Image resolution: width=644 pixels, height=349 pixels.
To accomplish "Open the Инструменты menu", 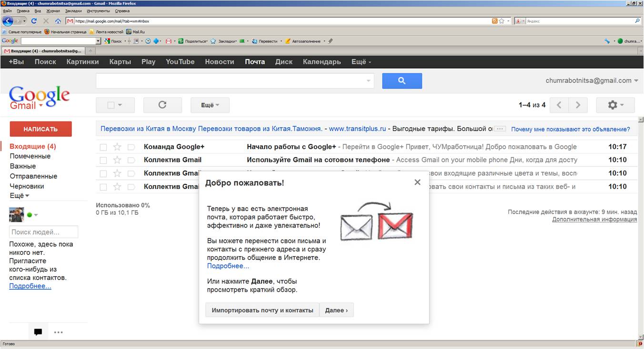I will 98,10.
